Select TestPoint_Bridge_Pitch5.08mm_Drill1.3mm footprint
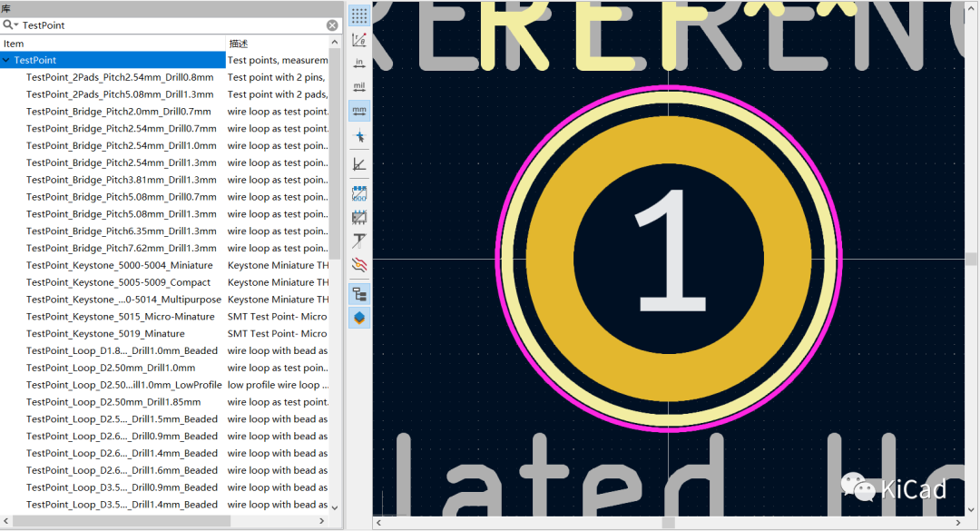Image resolution: width=980 pixels, height=531 pixels. click(122, 214)
